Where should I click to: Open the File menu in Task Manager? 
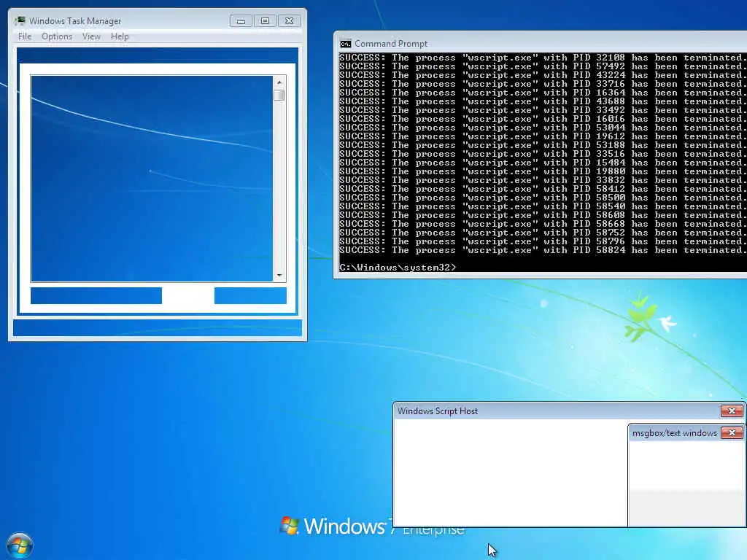click(x=25, y=36)
